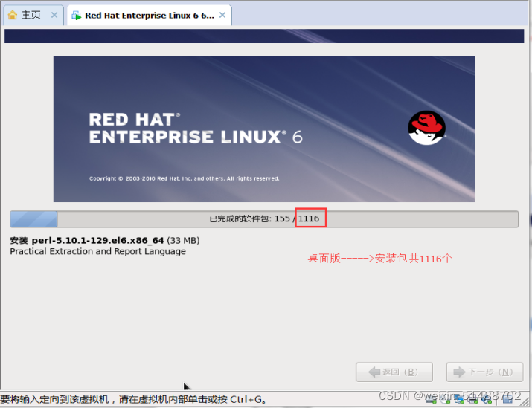
Task: Click the 'RED HAT ENTERPRISE LINUX 6' banner title
Action: [x=196, y=129]
